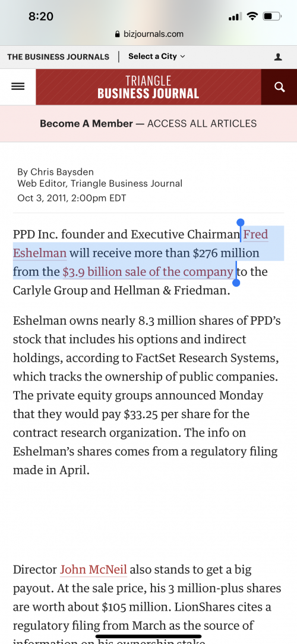Viewport: 297px width, 644px height.
Task: Tap the home indicator bar at bottom
Action: coord(148,637)
